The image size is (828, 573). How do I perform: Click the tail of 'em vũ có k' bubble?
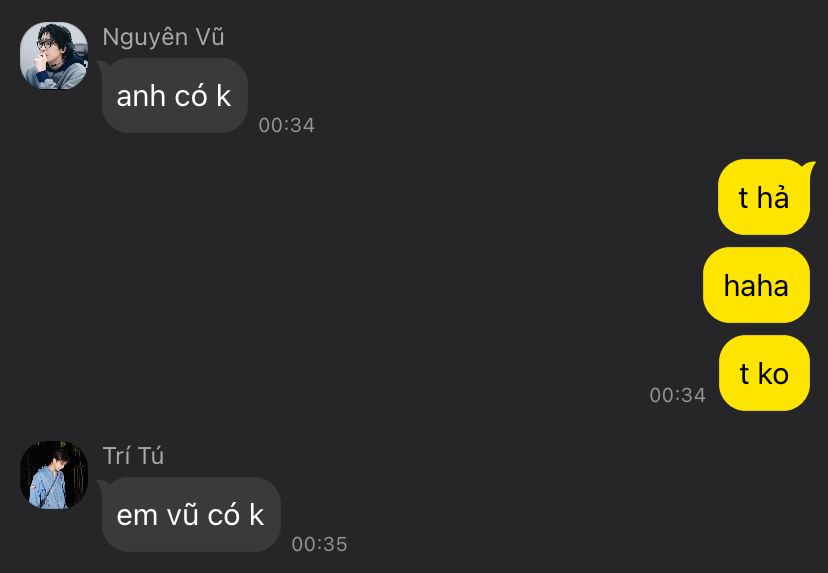(102, 485)
